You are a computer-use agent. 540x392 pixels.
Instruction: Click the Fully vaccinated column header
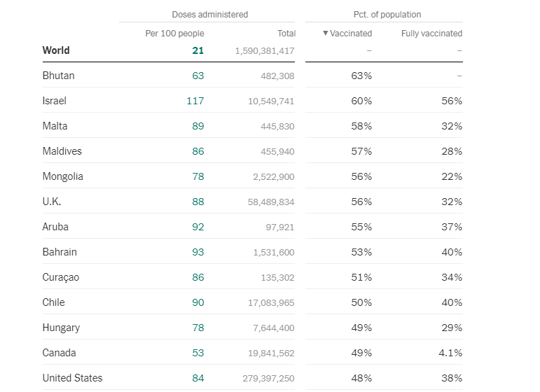[x=431, y=34]
